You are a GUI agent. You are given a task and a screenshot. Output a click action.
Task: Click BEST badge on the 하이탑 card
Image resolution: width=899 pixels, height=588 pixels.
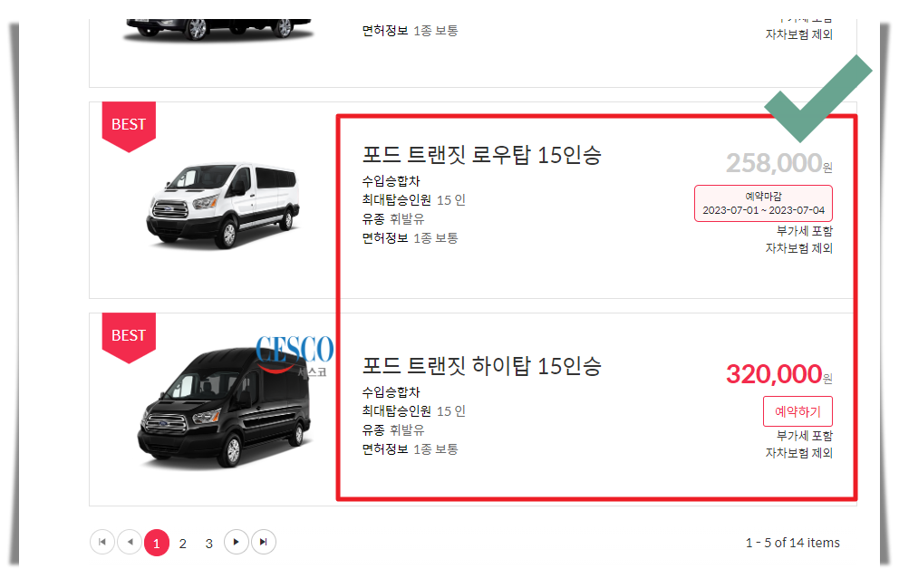129,337
